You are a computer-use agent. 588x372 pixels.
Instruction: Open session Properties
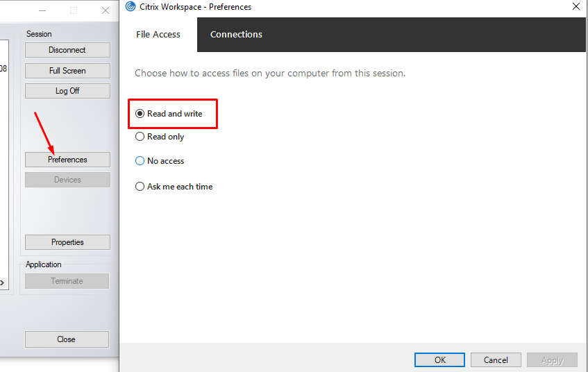pyautogui.click(x=67, y=242)
